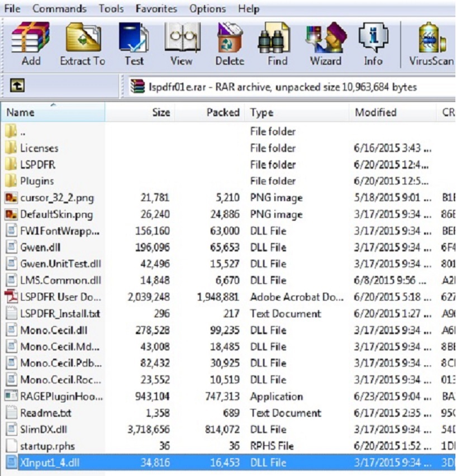
Task: Select the Plugins folder icon
Action: [11, 181]
